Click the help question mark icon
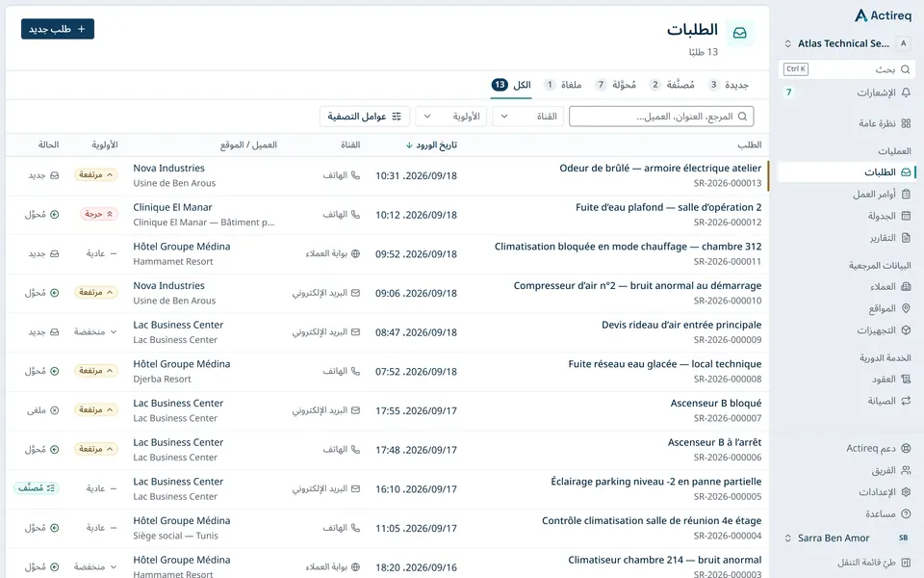924x578 pixels. click(x=906, y=513)
